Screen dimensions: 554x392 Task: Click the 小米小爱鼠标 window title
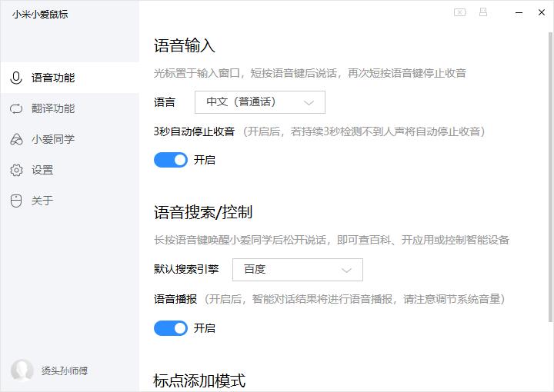pos(40,15)
